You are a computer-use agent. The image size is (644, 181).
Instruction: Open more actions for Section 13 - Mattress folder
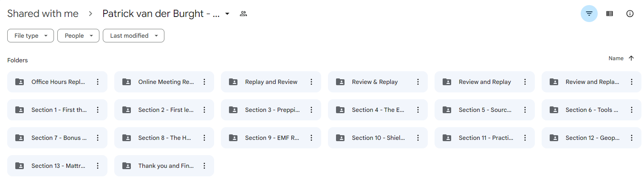tap(98, 166)
